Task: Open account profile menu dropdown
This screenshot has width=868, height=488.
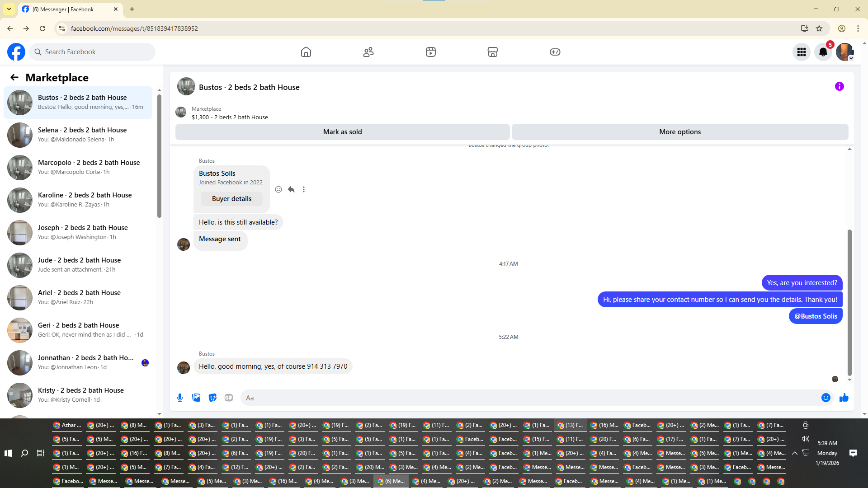Action: click(x=844, y=52)
